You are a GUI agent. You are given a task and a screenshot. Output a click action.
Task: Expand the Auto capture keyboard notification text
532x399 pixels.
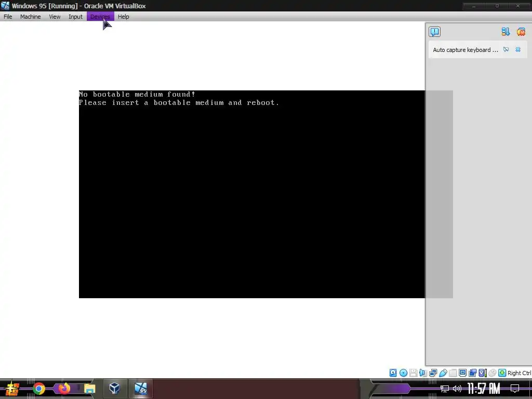(x=465, y=50)
